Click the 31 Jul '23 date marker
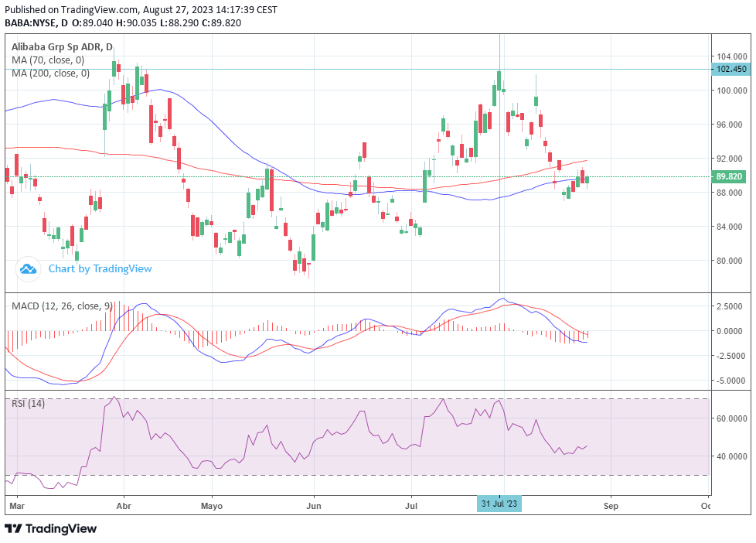Image resolution: width=756 pixels, height=543 pixels. 499,504
